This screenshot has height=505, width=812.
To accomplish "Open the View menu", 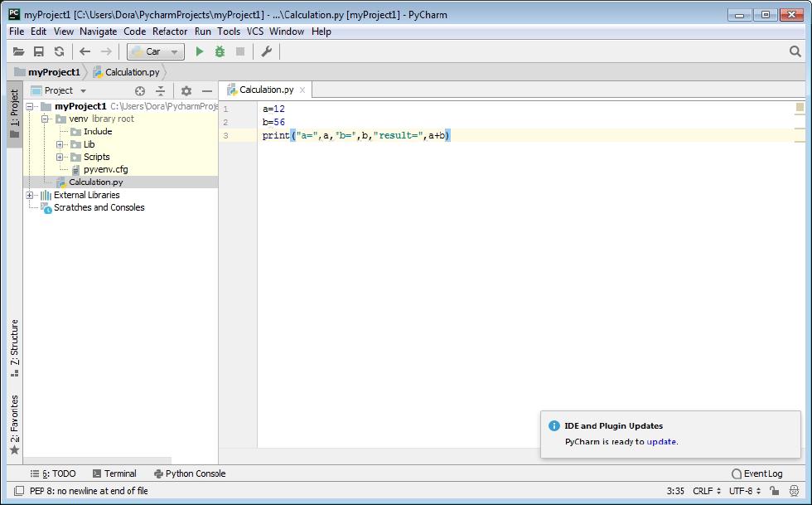I will (64, 32).
